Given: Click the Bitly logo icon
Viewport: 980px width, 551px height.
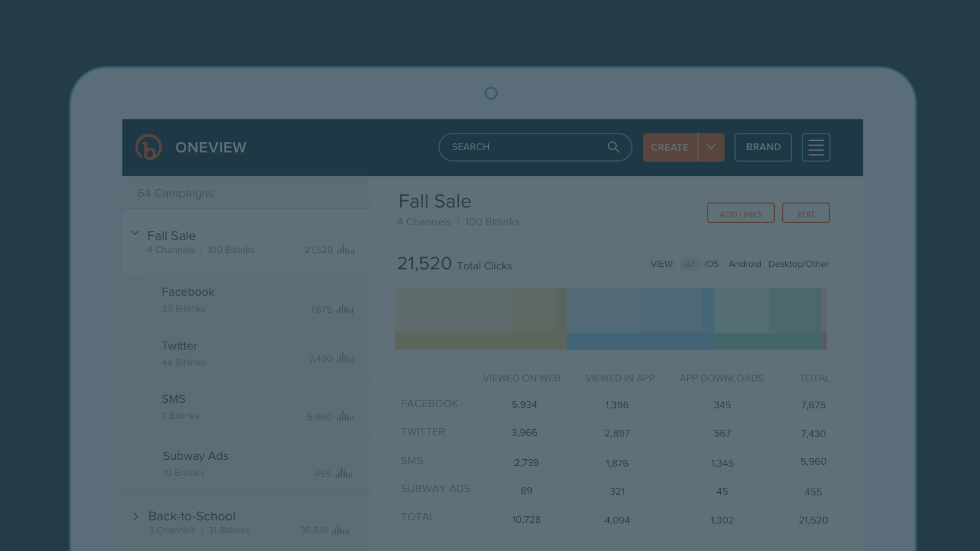Looking at the screenshot, I should 148,147.
